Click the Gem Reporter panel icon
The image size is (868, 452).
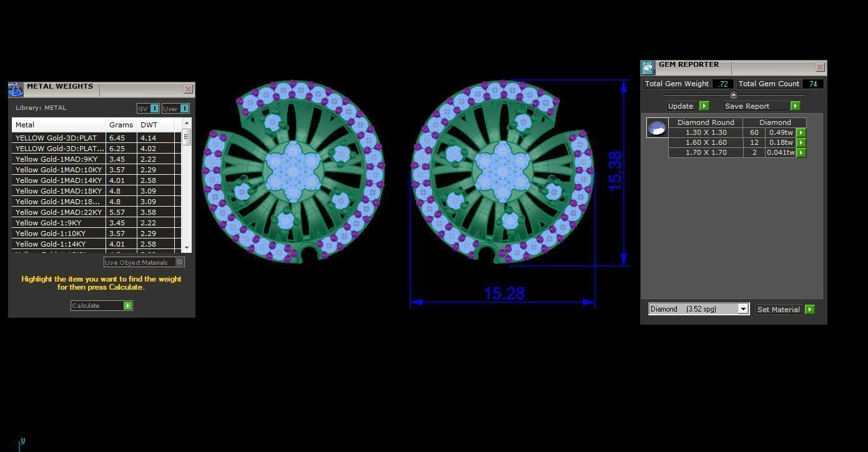(648, 67)
